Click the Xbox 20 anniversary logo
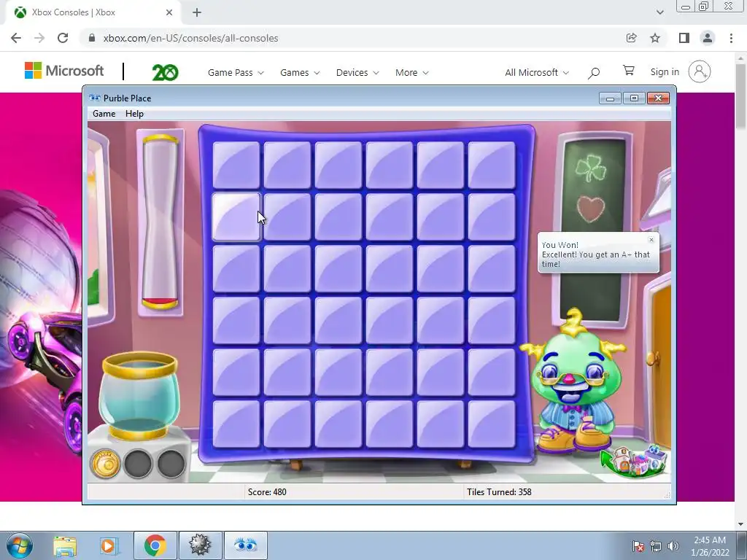Screen dimensions: 747x560 [165, 72]
